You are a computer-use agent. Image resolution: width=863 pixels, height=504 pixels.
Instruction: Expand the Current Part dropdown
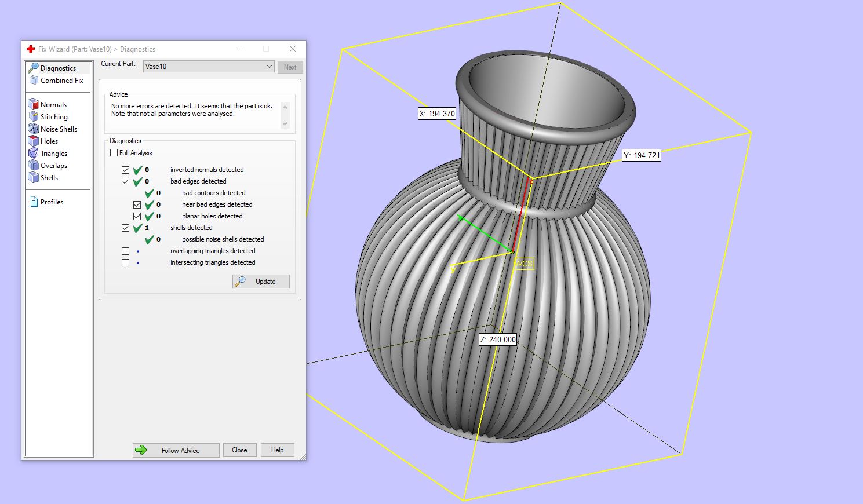coord(269,67)
